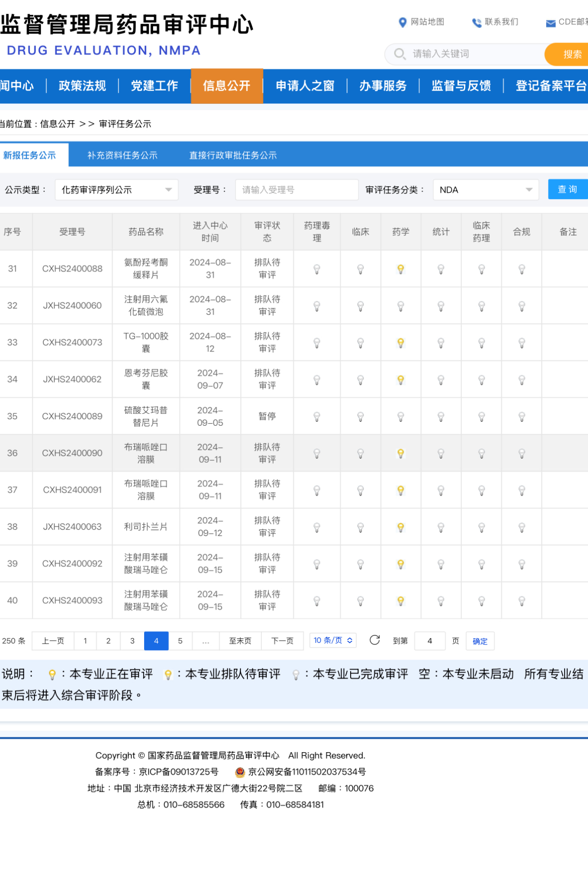588x869 pixels.
Task: Click pharmacy bulb icon in row 36
Action: 400,453
